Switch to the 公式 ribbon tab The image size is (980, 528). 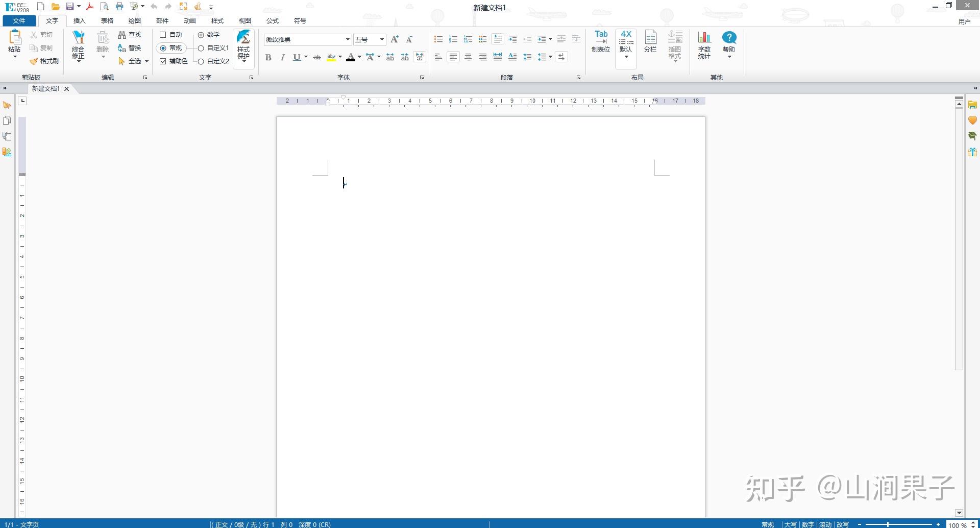[272, 21]
